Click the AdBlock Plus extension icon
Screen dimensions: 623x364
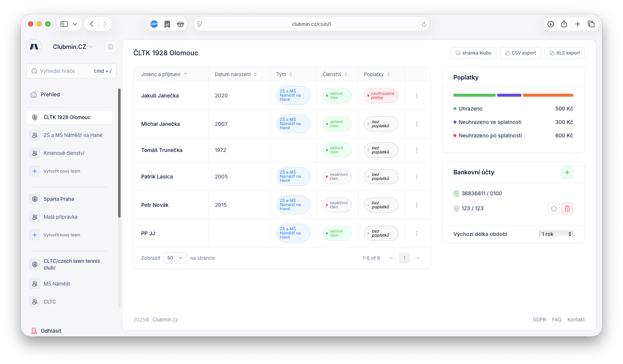[154, 24]
